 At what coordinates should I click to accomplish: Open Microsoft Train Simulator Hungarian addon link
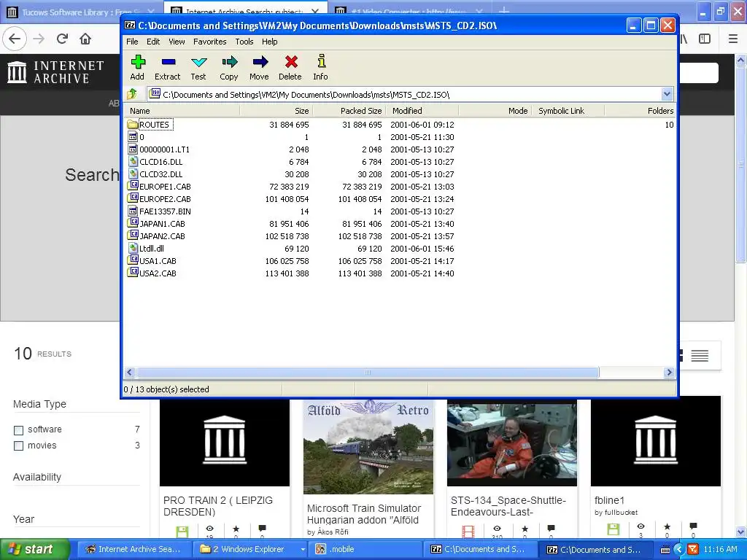point(364,514)
